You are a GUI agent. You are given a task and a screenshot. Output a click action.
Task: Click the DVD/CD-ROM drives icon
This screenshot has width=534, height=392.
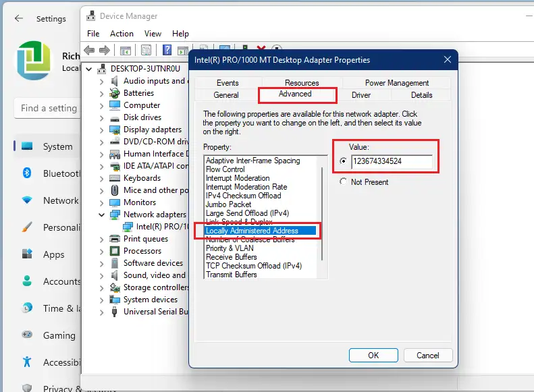pos(115,142)
